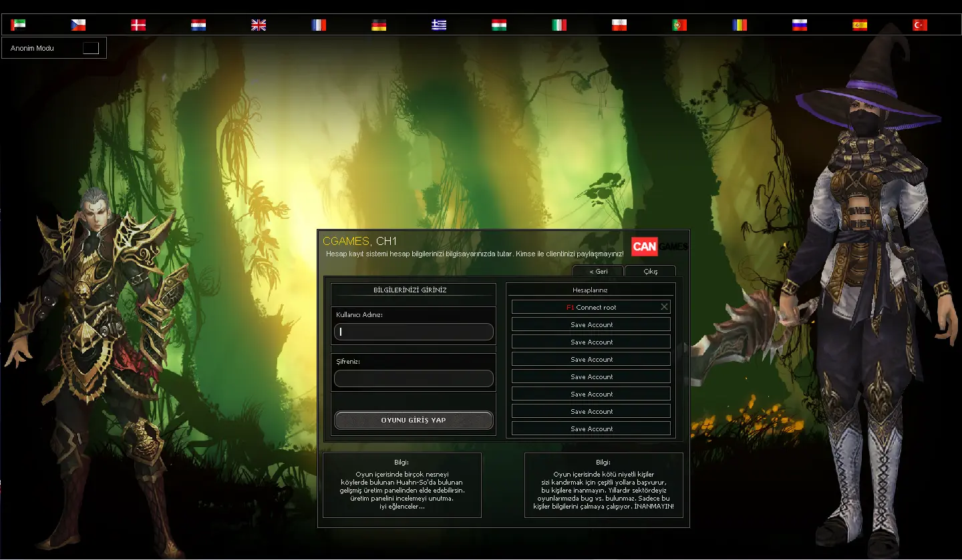Go back using the < Geri tab

[598, 271]
